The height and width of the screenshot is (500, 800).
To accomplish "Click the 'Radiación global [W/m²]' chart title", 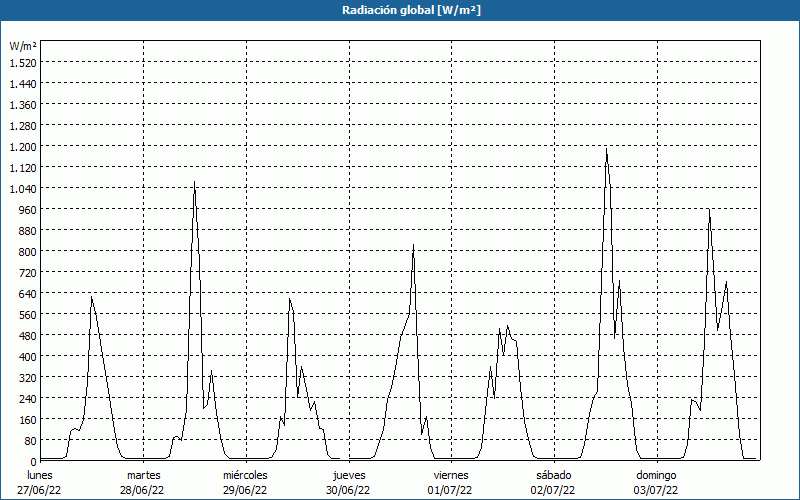I will (411, 10).
